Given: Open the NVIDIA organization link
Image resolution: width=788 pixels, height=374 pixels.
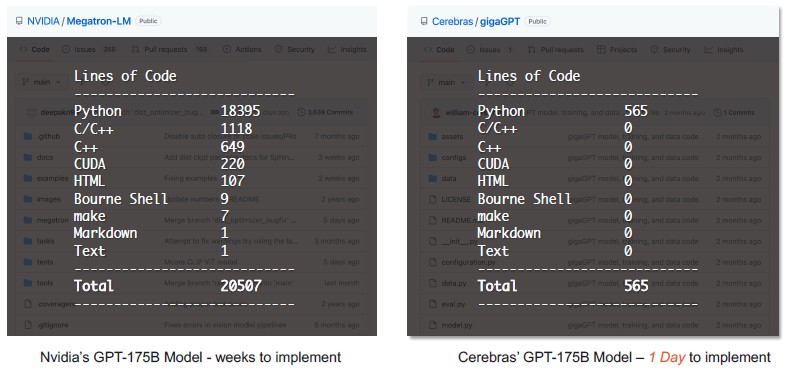Looking at the screenshot, I should (43, 21).
